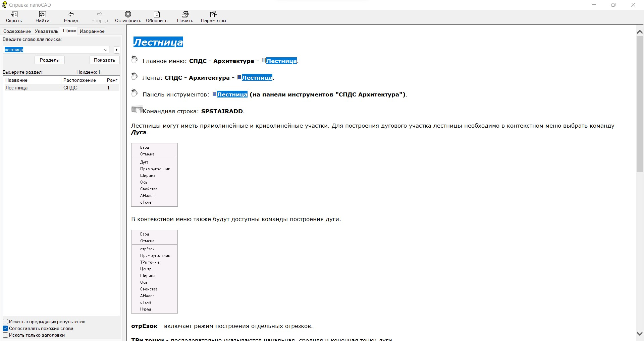Click the Скрыть toolbar icon
Screen dimensions: 644x341
coord(14,14)
